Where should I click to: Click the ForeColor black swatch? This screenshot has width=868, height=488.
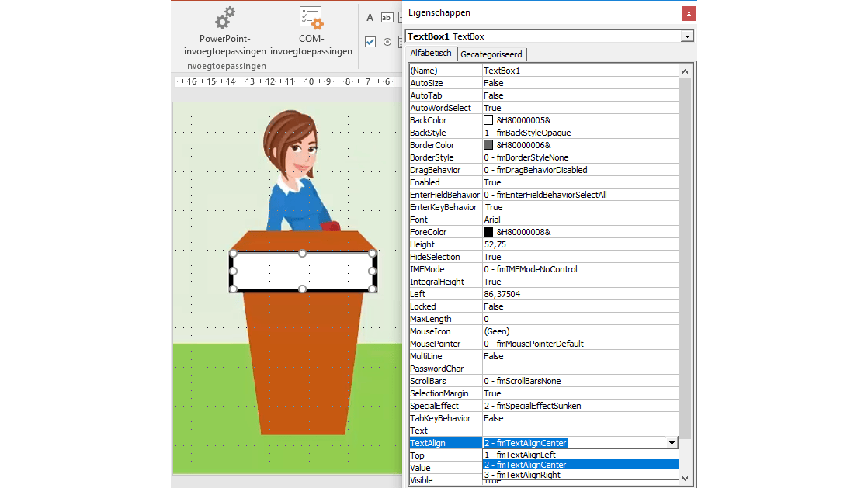click(x=488, y=232)
